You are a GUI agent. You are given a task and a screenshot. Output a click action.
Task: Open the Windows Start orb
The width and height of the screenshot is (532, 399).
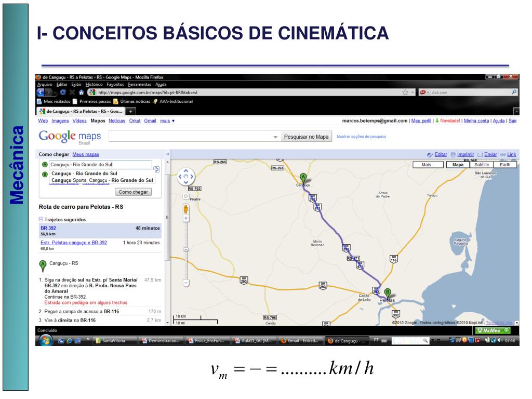[46, 340]
